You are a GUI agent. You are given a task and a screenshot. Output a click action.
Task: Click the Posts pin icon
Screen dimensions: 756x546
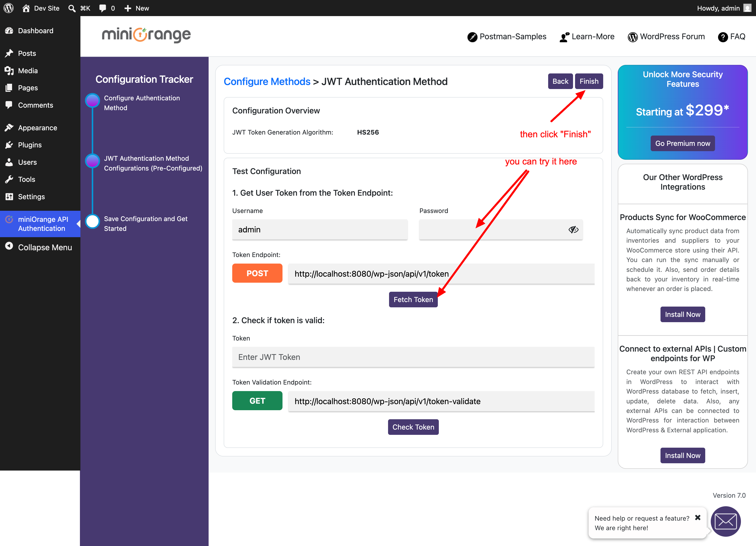pyautogui.click(x=9, y=53)
